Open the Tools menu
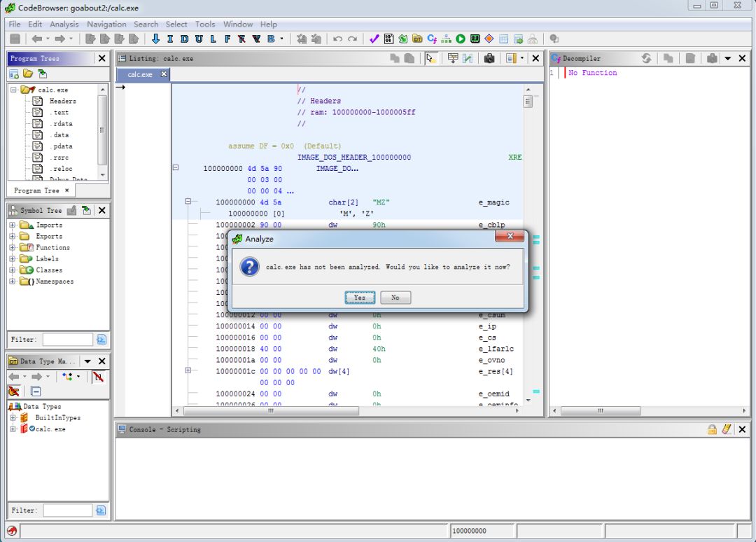Viewport: 756px width, 542px height. [205, 24]
